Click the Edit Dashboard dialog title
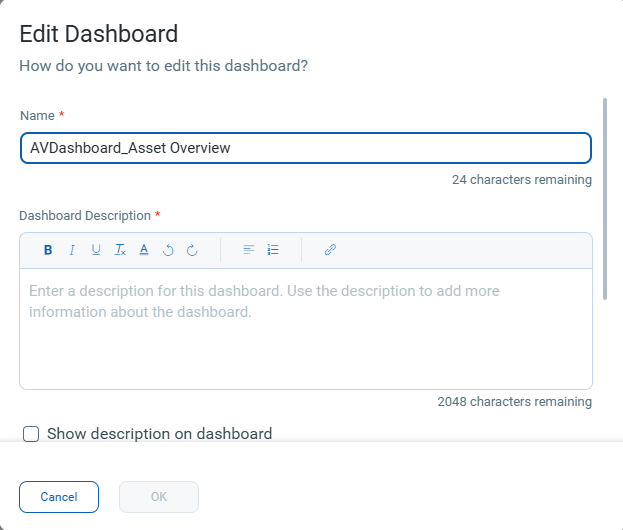Screen dimensions: 623x530 [99, 34]
